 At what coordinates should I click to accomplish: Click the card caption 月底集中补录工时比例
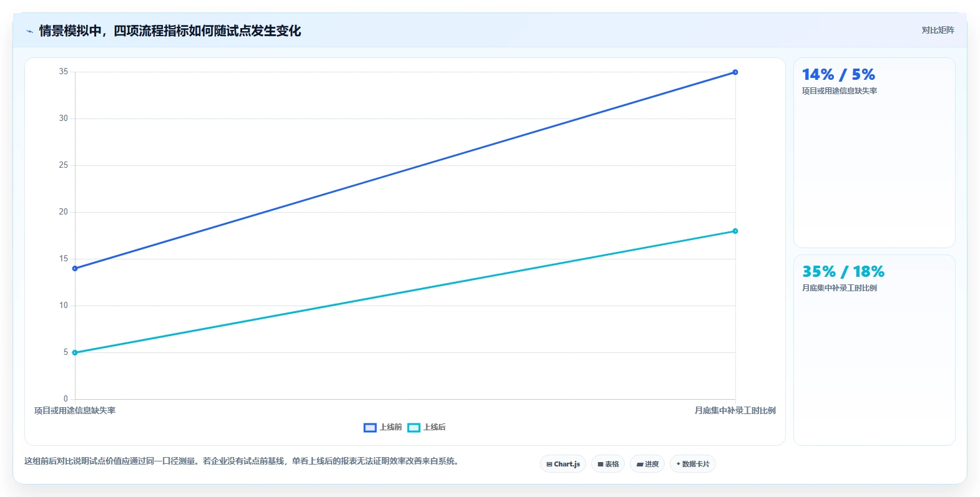point(840,288)
